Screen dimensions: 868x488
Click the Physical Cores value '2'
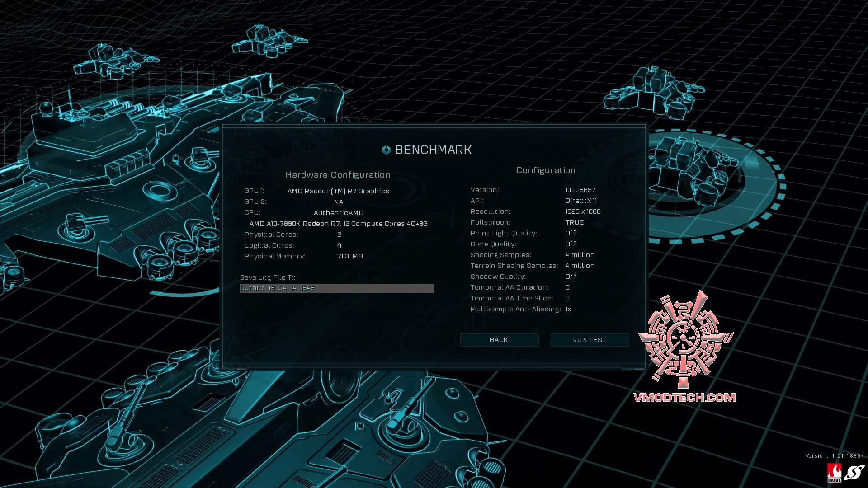click(x=339, y=235)
